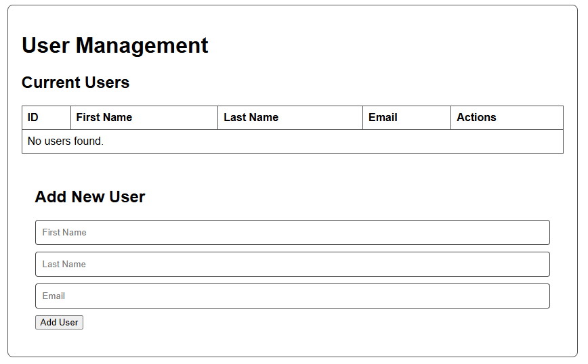Activate the form's Last Name entry box
The width and height of the screenshot is (588, 364).
(292, 264)
